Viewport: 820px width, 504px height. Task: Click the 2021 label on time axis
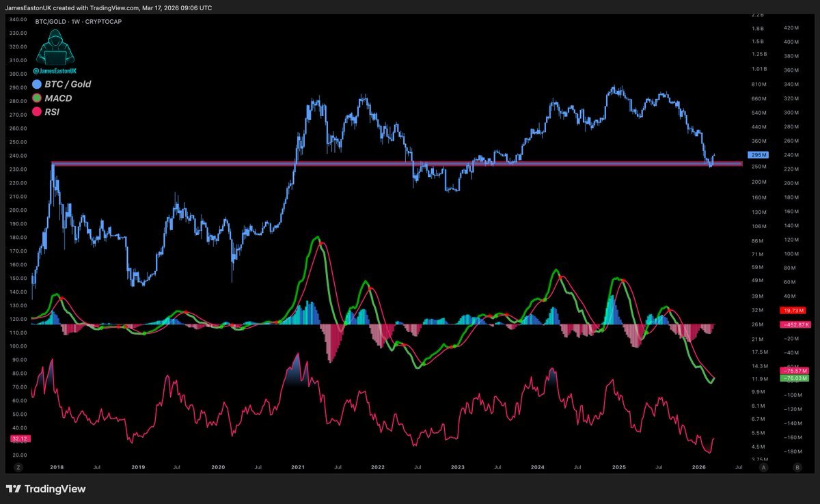coord(298,467)
